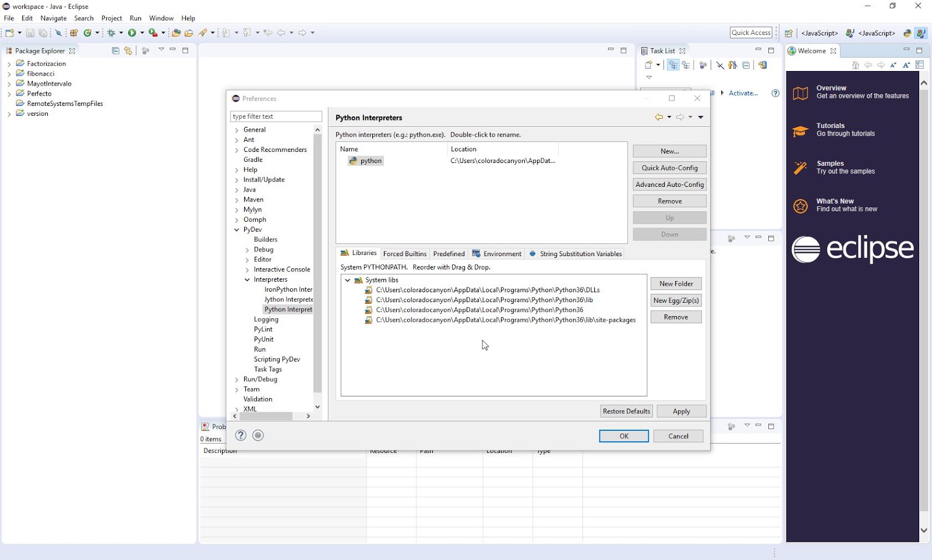Click the Next Annotation toolbar icon
This screenshot has height=560, width=932.
pyautogui.click(x=226, y=33)
